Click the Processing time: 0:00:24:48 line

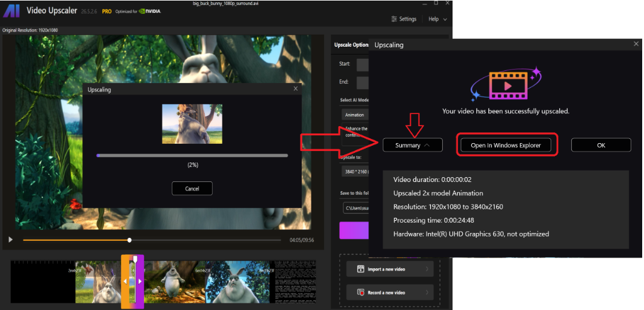pyautogui.click(x=434, y=220)
